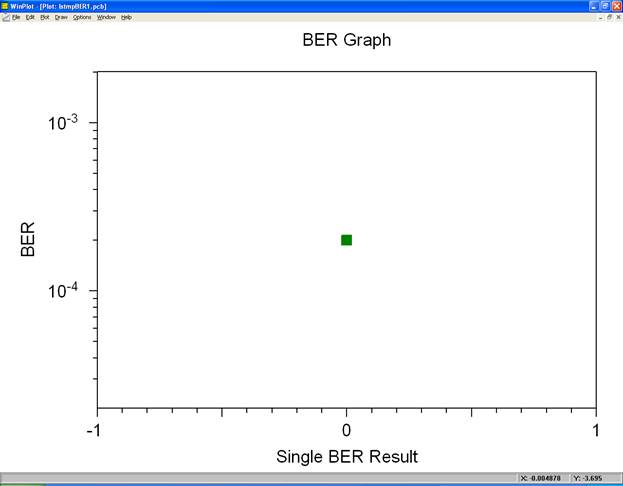Viewport: 623px width, 486px height.
Task: Click the 10-3 y-axis tick label
Action: tap(63, 122)
